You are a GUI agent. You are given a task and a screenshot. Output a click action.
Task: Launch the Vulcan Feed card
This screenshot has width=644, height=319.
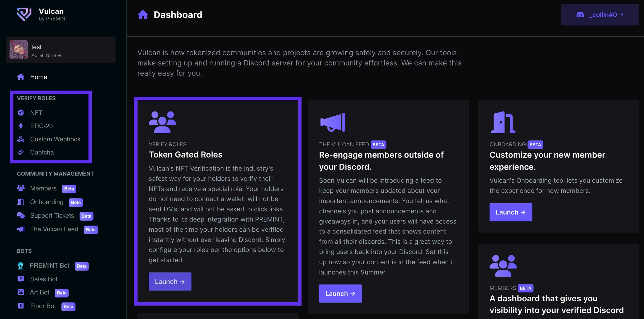340,294
